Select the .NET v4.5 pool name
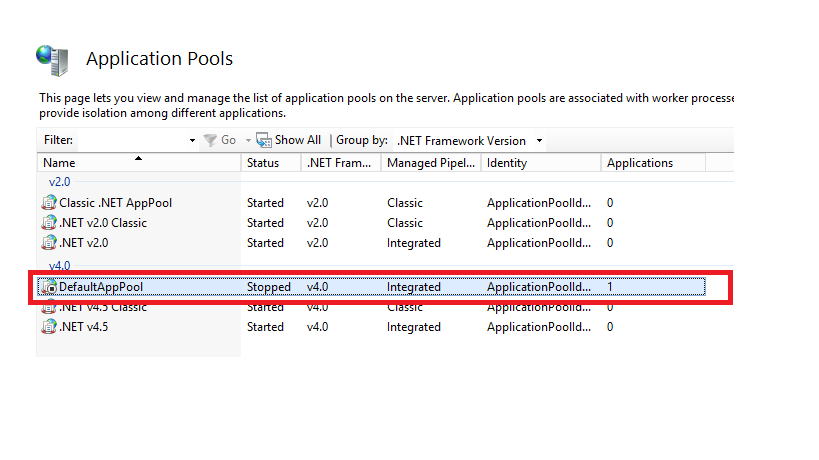 pos(84,327)
